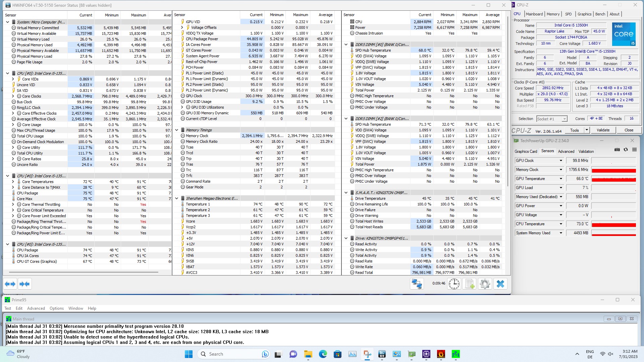Open HWiNFO sensor settings gear icon
Viewport: 644px width, 362px height.
pyautogui.click(x=485, y=284)
